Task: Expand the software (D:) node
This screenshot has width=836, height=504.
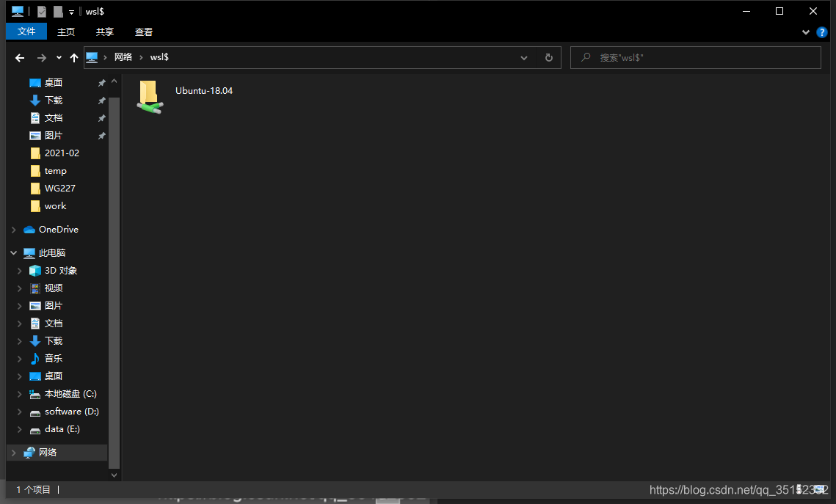Action: coord(20,412)
